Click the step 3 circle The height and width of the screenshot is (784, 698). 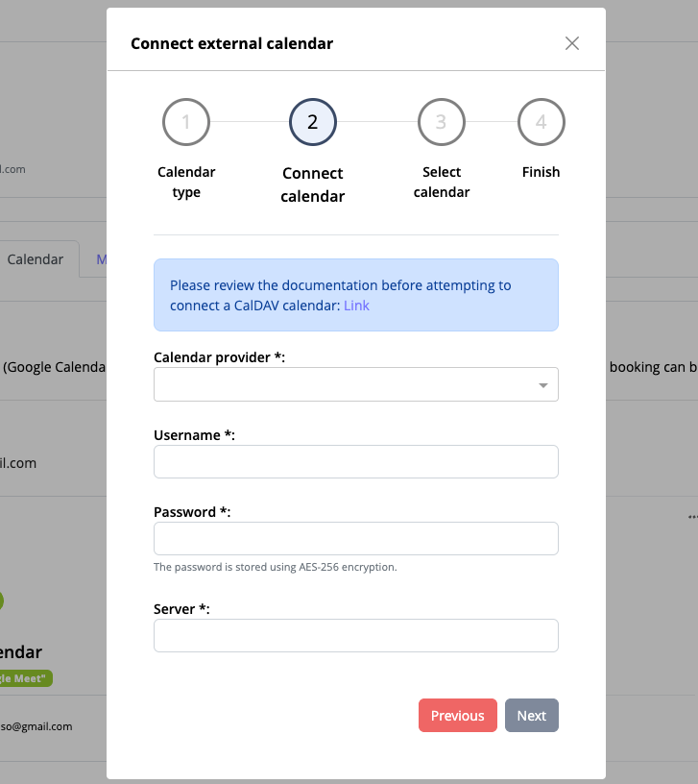pos(441,122)
